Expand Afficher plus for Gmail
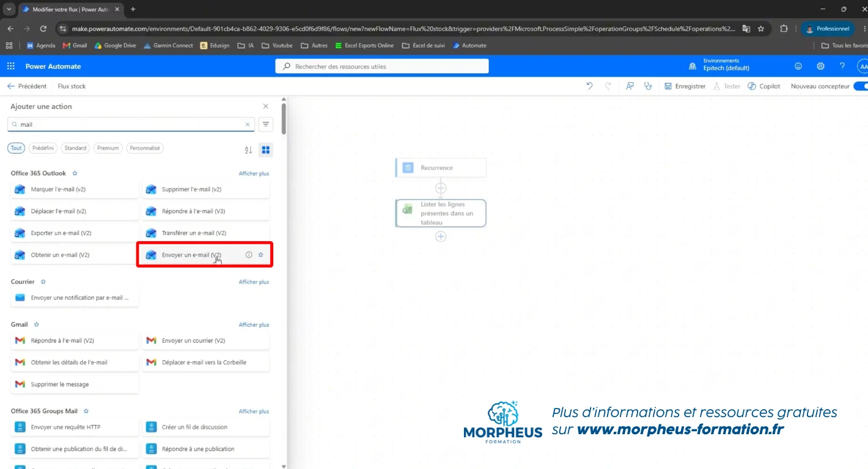868x469 pixels. click(x=254, y=324)
